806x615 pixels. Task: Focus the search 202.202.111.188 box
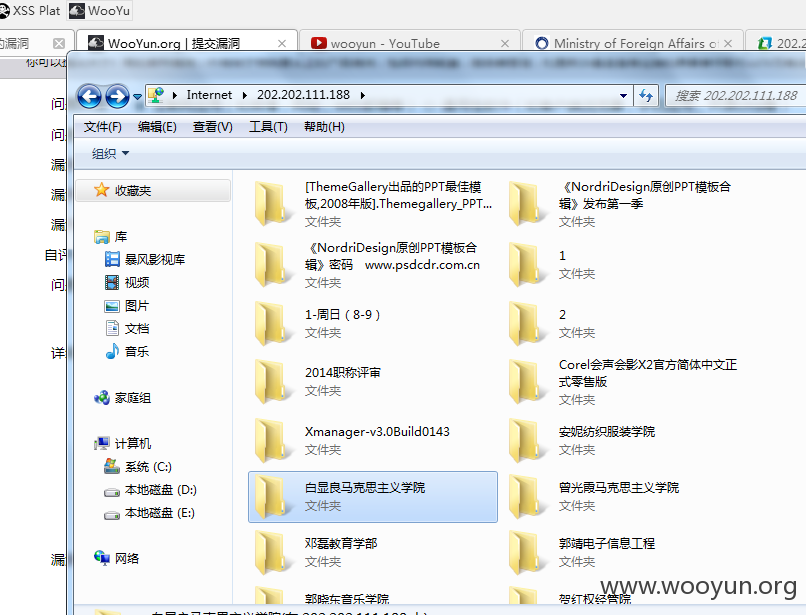point(735,96)
